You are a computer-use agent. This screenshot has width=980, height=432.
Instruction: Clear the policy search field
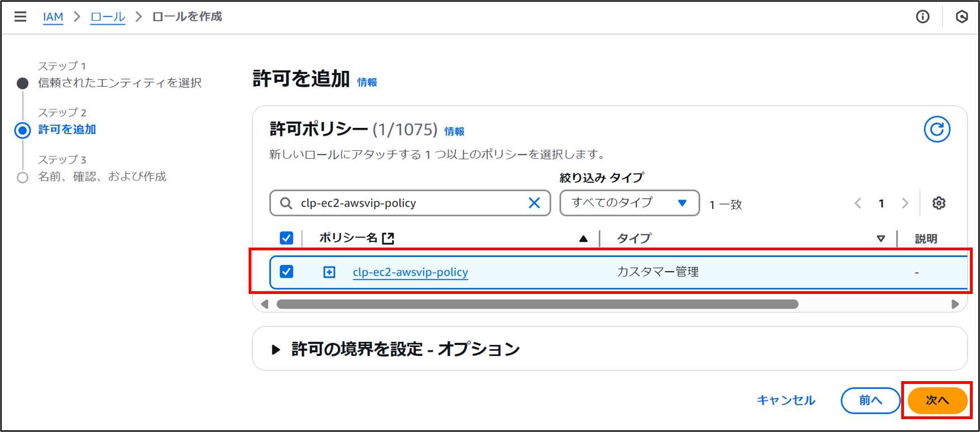click(x=534, y=203)
